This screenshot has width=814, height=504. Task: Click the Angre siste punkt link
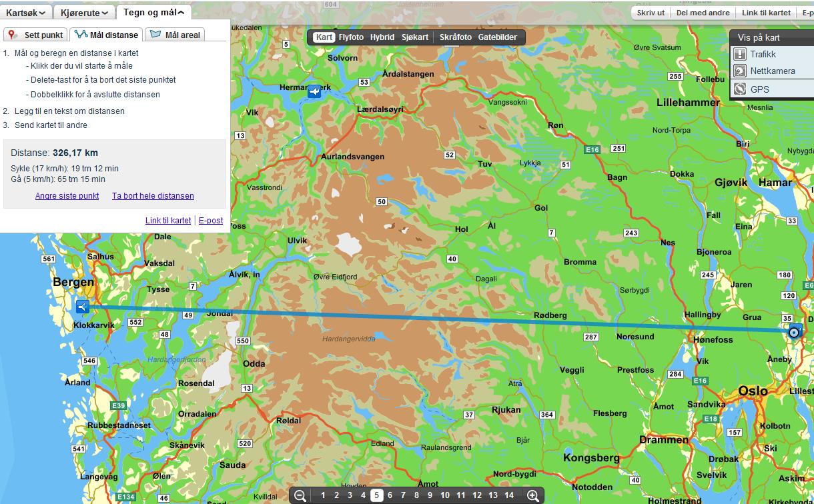67,196
